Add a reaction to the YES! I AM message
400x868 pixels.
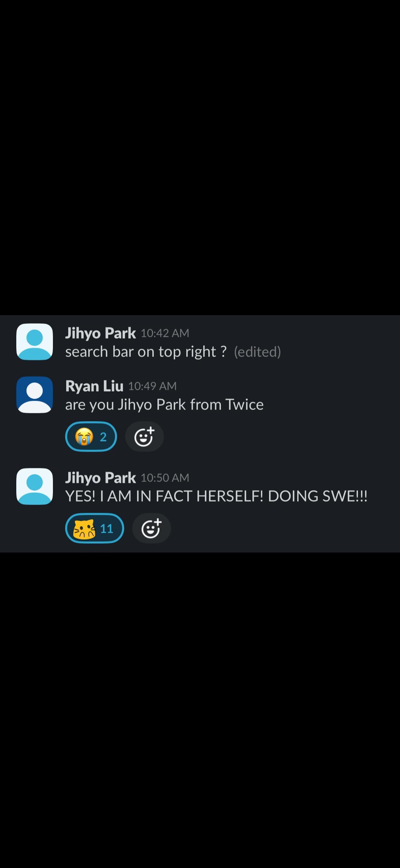[151, 528]
